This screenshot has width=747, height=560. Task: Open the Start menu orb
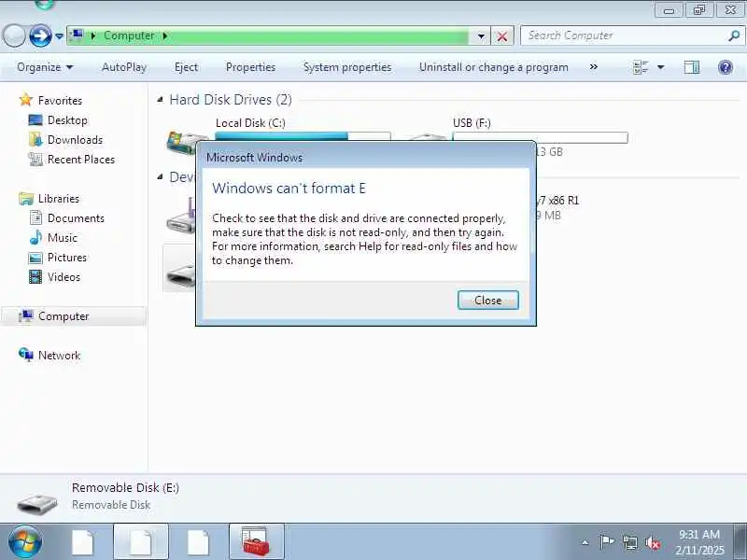(25, 542)
